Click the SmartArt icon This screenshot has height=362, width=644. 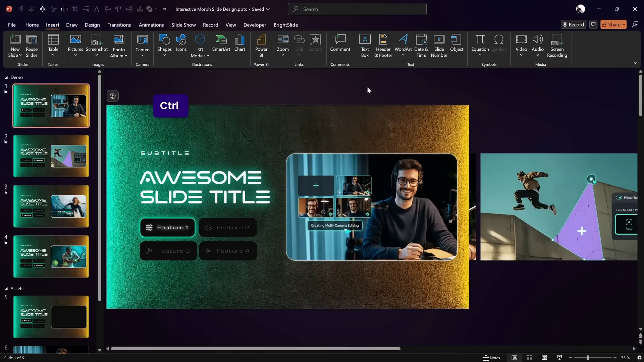[221, 43]
